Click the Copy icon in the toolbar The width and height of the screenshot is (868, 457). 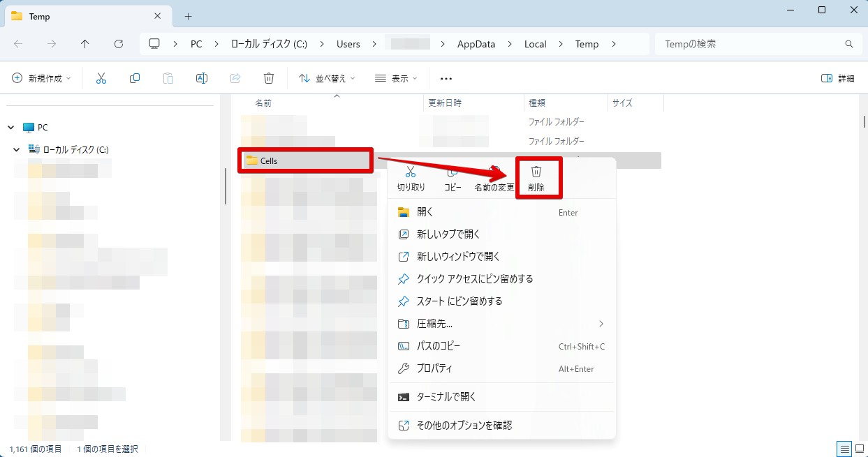(x=134, y=77)
